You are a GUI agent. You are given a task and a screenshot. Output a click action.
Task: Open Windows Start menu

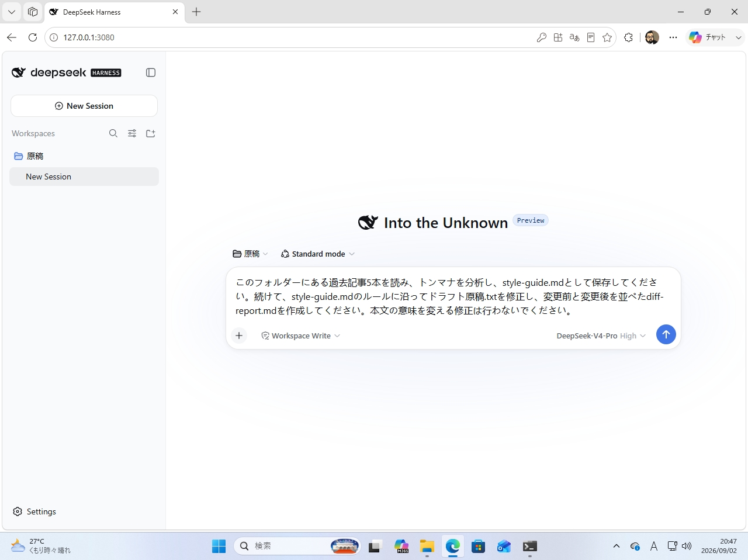click(219, 546)
